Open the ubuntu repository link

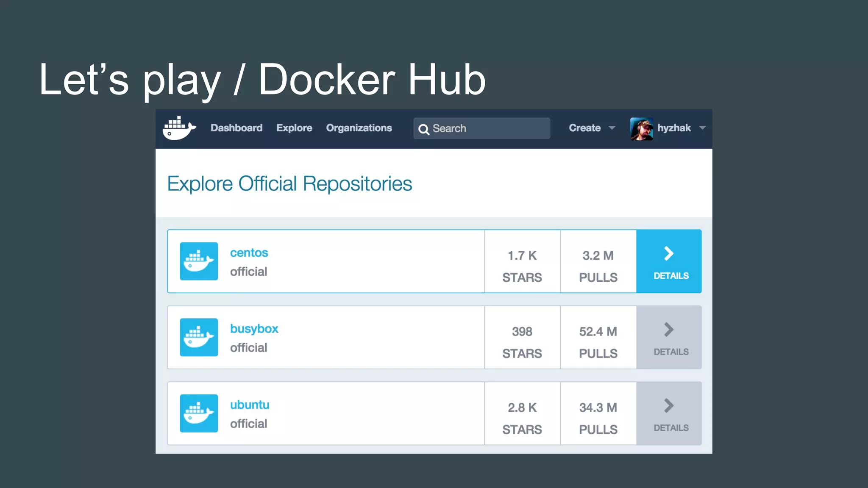(x=250, y=405)
